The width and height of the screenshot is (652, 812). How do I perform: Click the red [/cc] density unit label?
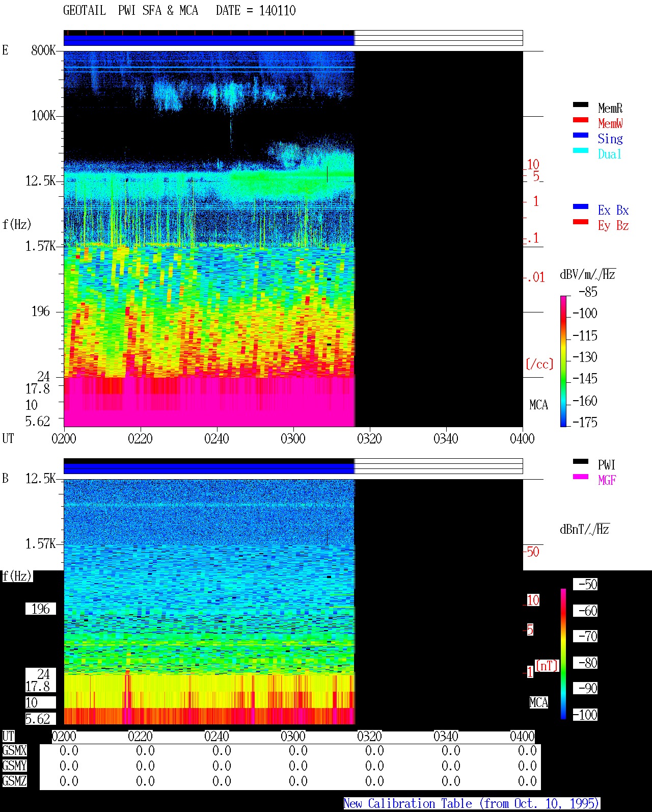point(539,364)
